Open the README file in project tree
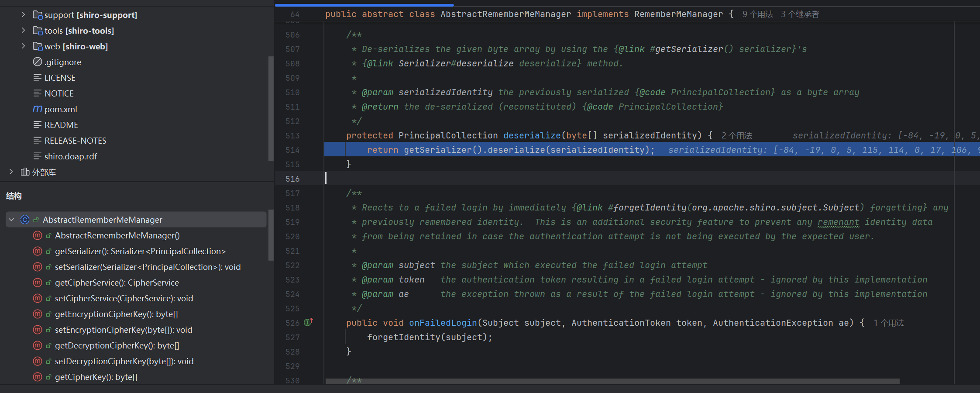Viewport: 980px width, 393px height. (x=61, y=125)
